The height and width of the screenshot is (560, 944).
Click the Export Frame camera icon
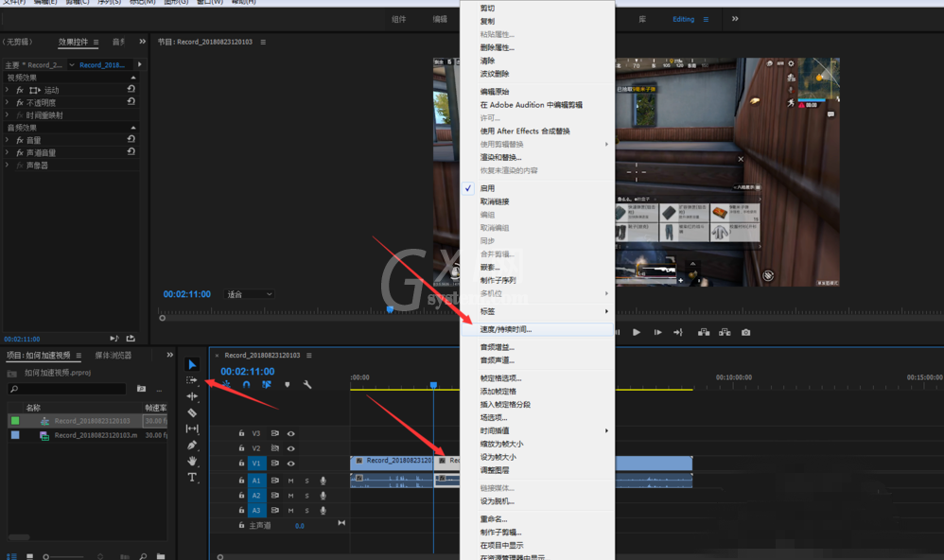[x=746, y=332]
